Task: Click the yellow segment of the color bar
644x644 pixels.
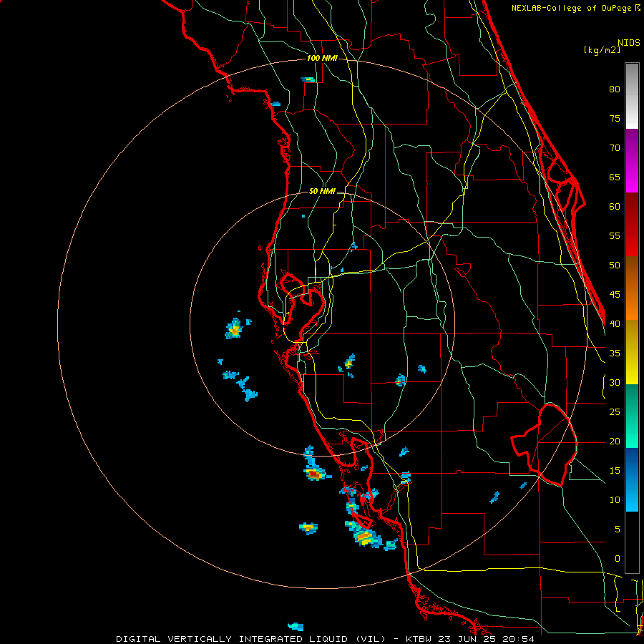Action: (632, 351)
